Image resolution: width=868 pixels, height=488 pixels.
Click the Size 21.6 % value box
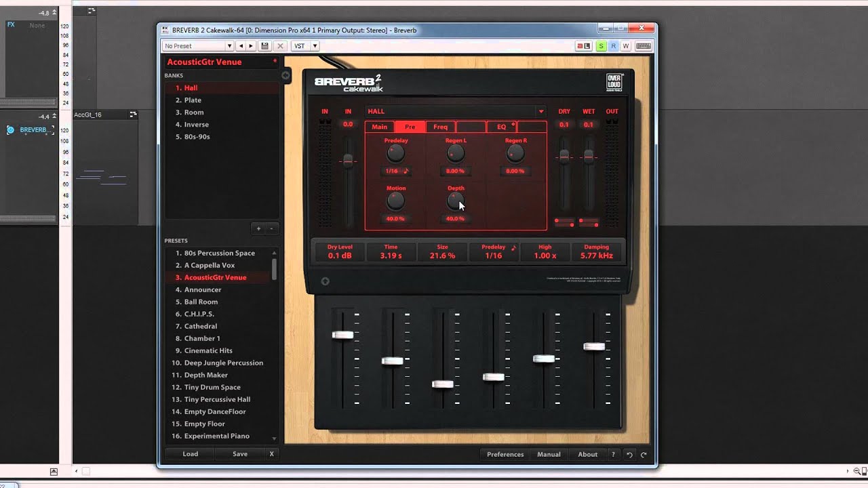442,251
